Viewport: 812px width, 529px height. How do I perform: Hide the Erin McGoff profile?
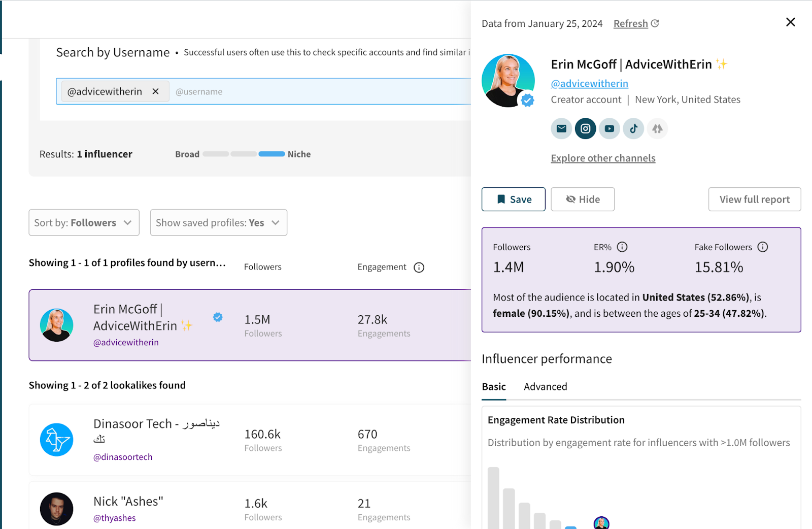[x=582, y=199]
